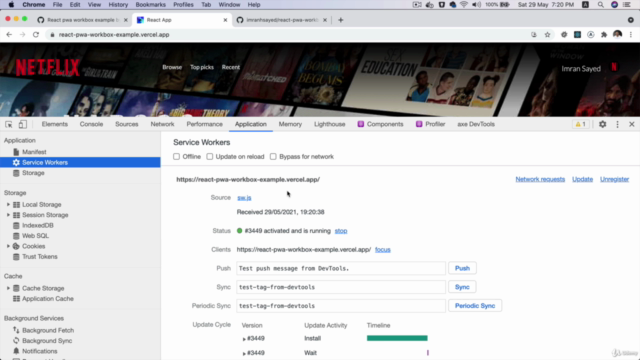This screenshot has width=640, height=360.
Task: Toggle the device toolbar icon
Action: tap(22, 124)
